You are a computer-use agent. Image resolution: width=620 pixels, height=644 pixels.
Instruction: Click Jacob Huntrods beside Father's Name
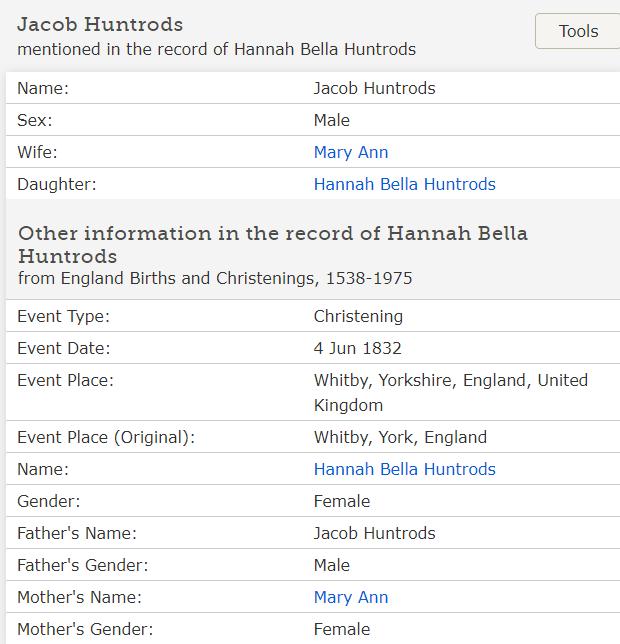374,533
